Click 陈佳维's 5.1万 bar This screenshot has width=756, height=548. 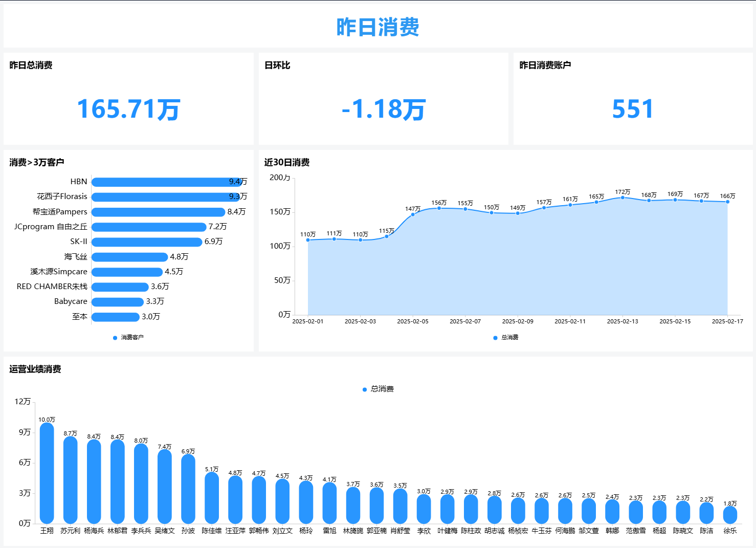tap(212, 498)
